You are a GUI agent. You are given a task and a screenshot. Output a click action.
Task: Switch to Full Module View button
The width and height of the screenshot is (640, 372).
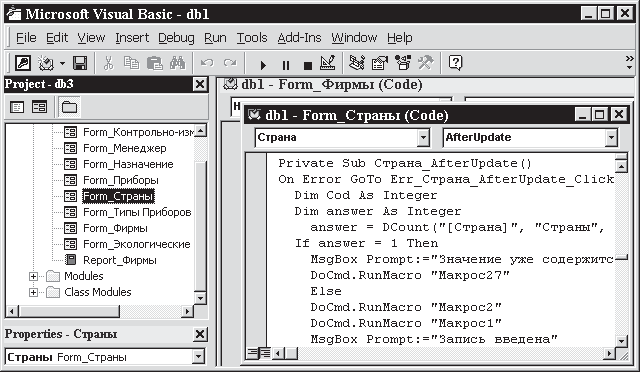[265, 352]
